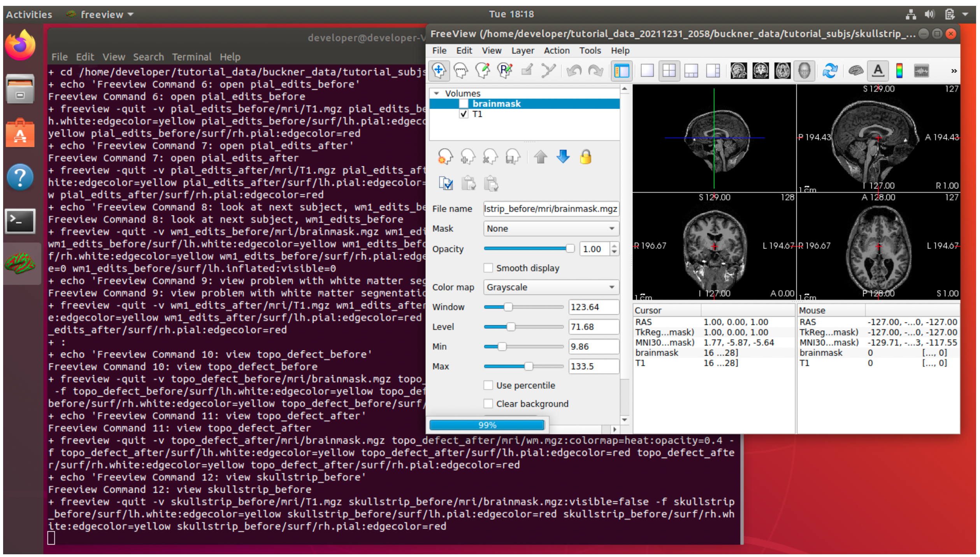Enable Smooth display checkbox
This screenshot has width=980, height=557.
click(488, 268)
